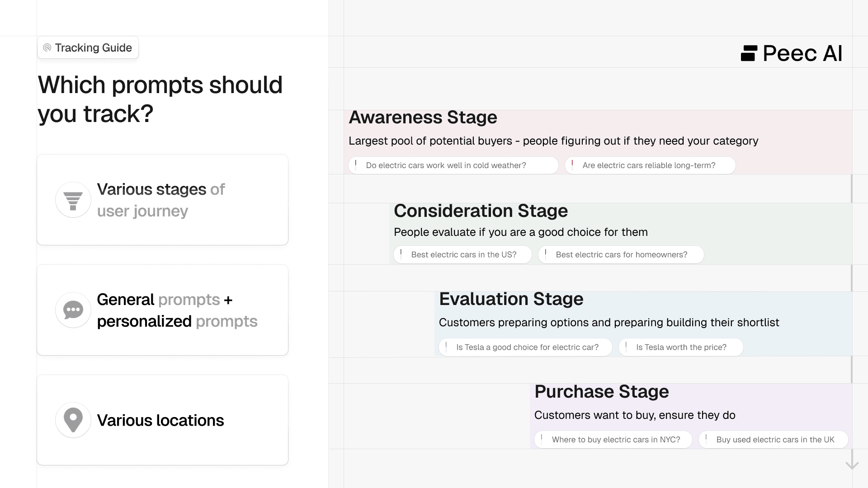This screenshot has width=868, height=488.
Task: Click 'Do electric cars work well in cold weather?' prompt
Action: tap(453, 165)
